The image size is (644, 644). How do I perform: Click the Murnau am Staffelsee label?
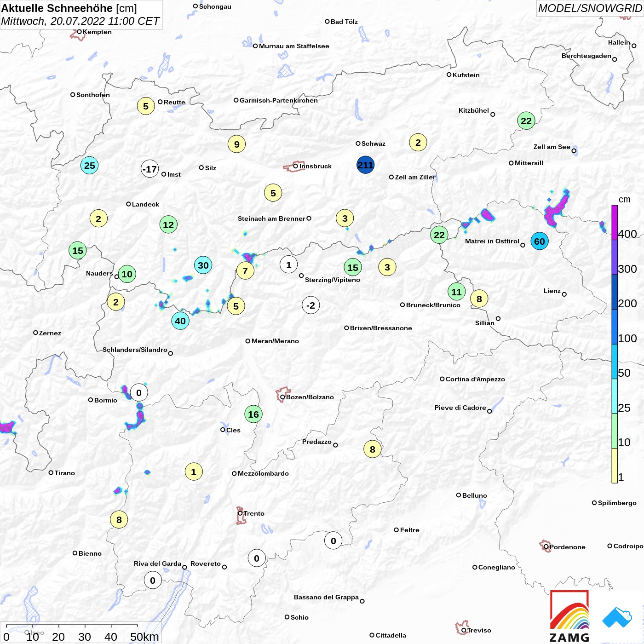coord(294,46)
